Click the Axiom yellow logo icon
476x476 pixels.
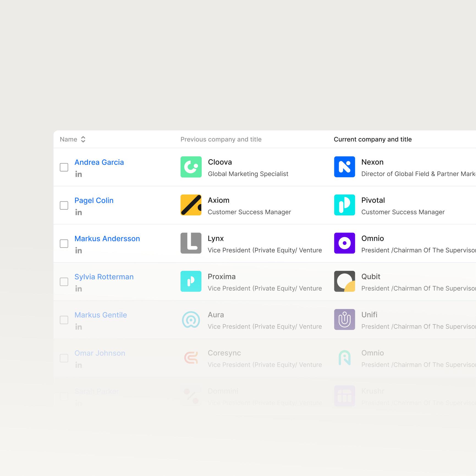(191, 205)
